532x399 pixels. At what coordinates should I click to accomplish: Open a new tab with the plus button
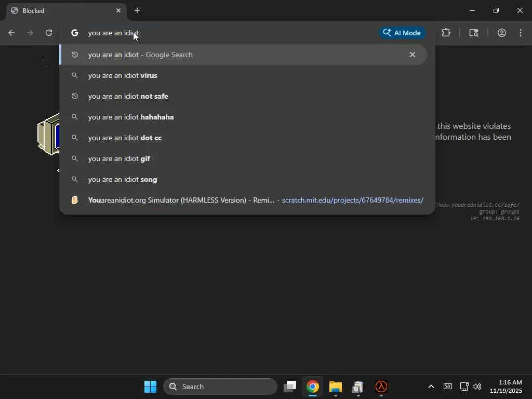click(x=137, y=10)
